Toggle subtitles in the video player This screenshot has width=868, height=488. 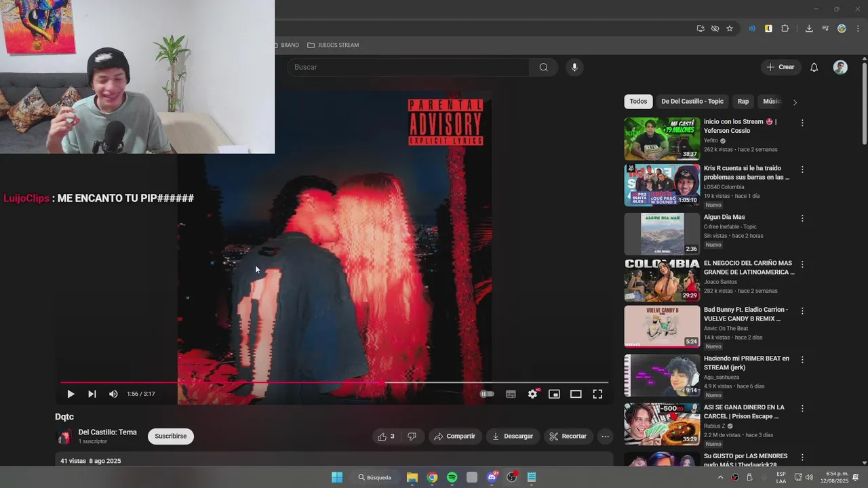(511, 394)
